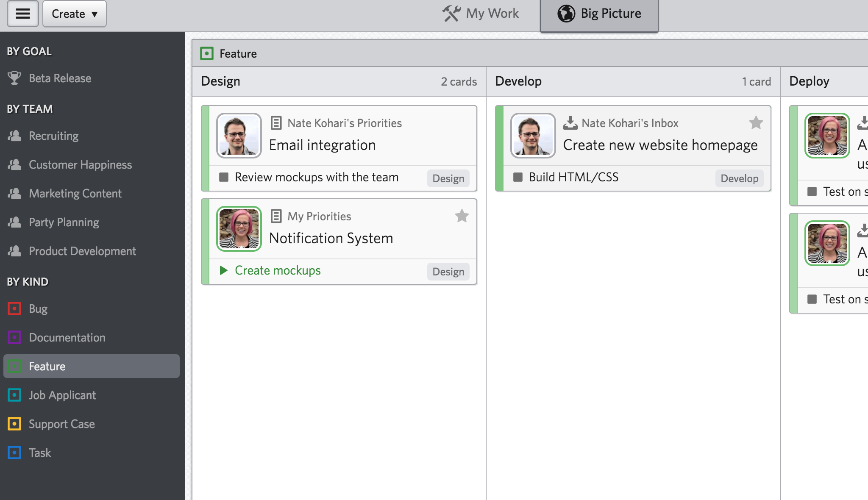
Task: Click the yellow Support Case icon
Action: point(14,424)
